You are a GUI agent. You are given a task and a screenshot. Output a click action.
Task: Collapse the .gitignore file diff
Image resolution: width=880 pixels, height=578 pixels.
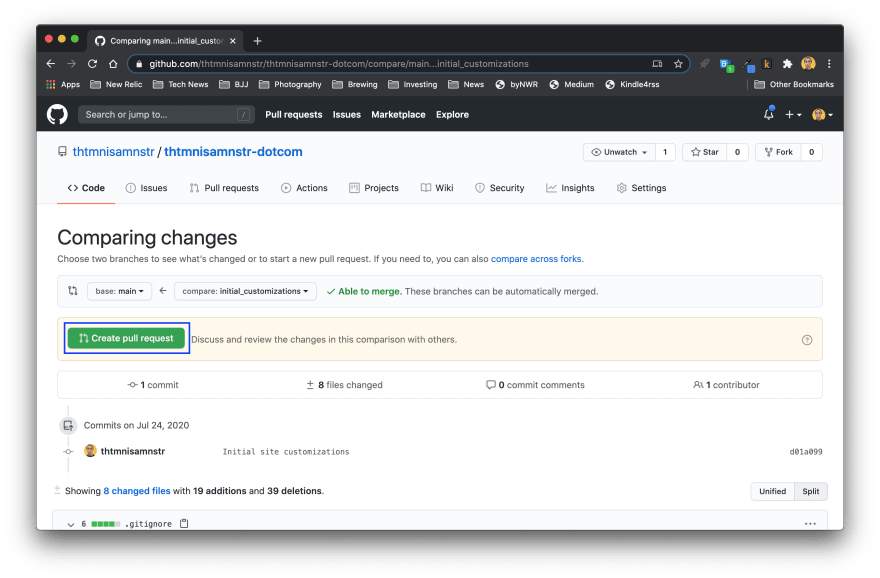click(71, 523)
